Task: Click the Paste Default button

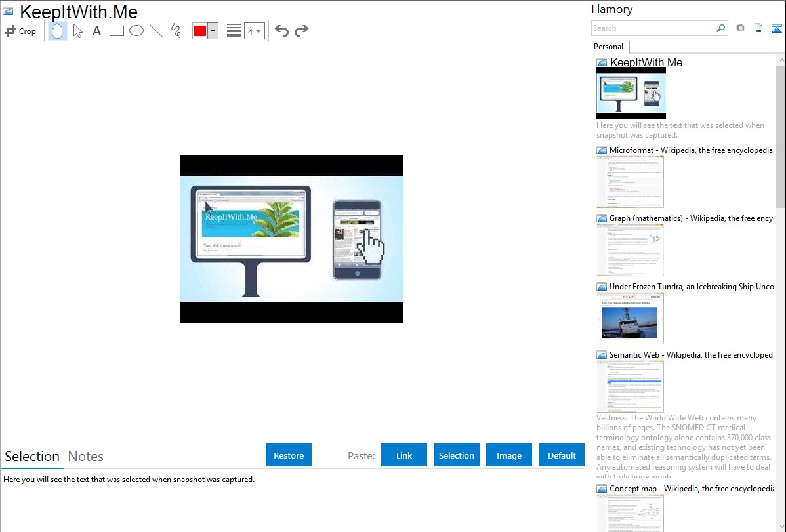Action: (562, 455)
